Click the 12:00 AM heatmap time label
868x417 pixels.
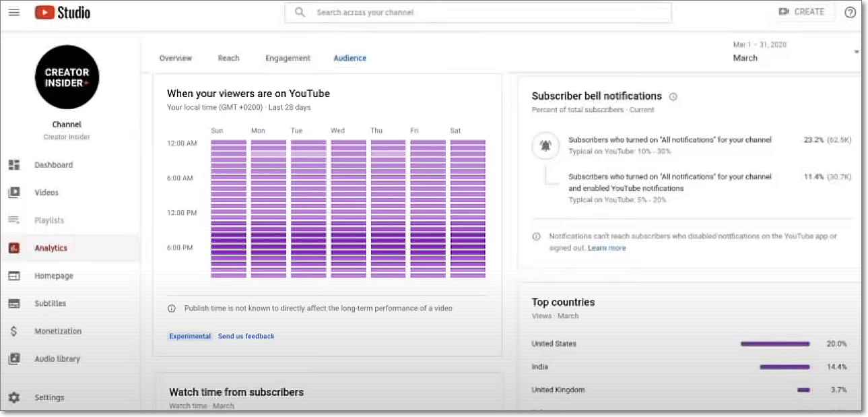pyautogui.click(x=182, y=143)
